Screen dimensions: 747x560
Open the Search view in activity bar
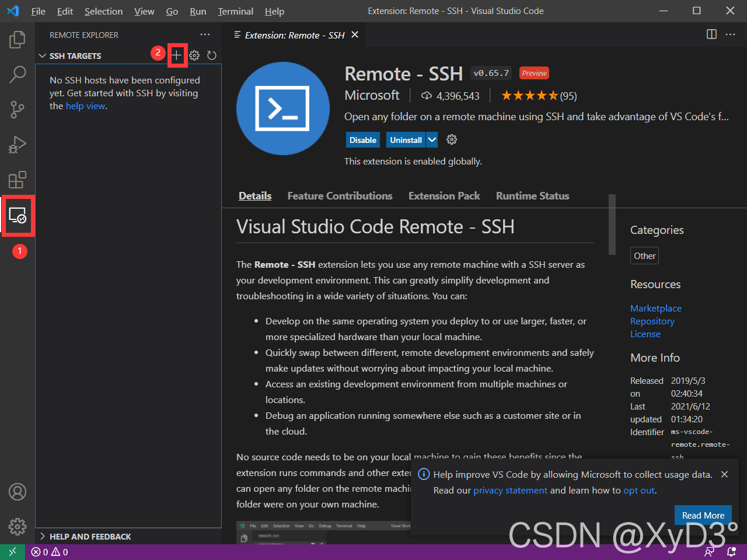[x=18, y=75]
